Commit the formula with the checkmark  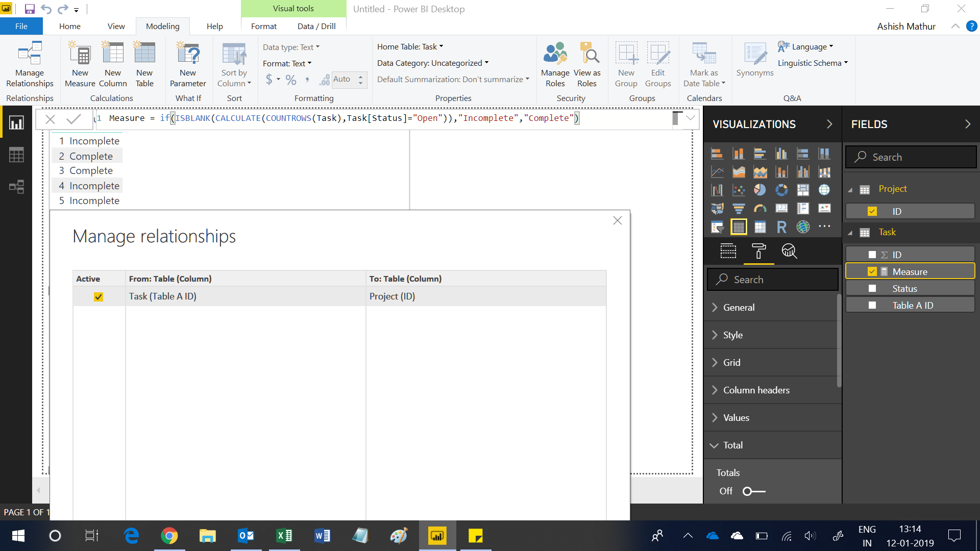(x=73, y=119)
